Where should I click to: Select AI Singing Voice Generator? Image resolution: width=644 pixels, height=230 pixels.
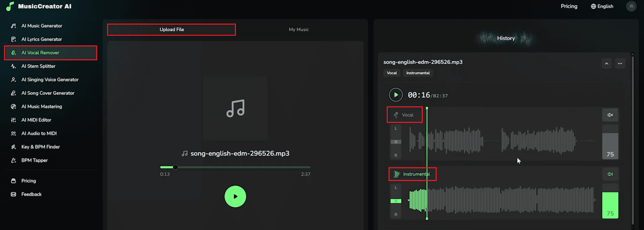click(x=50, y=79)
